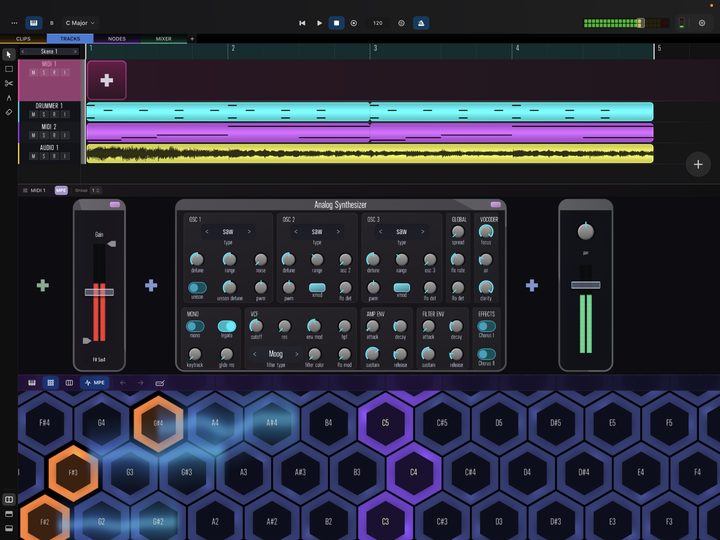The width and height of the screenshot is (720, 540).
Task: Select the eraser tool in left toolbar
Action: [x=9, y=112]
